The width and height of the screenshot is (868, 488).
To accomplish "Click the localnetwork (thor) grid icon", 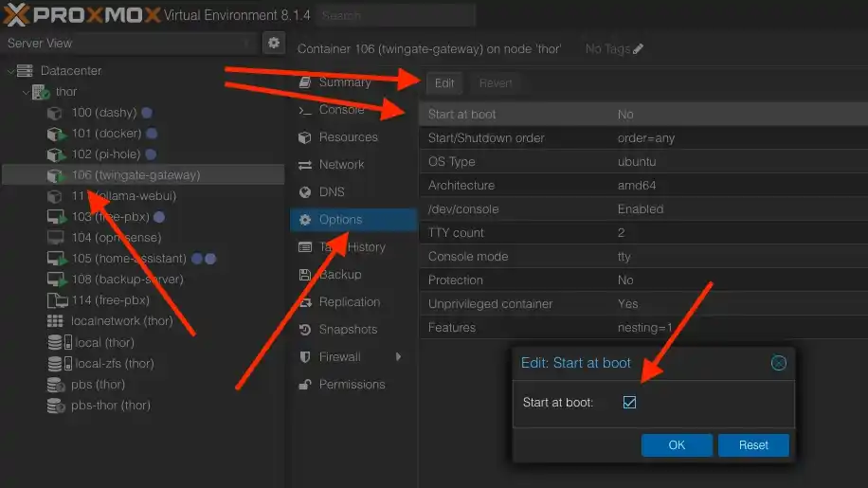I will [x=55, y=321].
